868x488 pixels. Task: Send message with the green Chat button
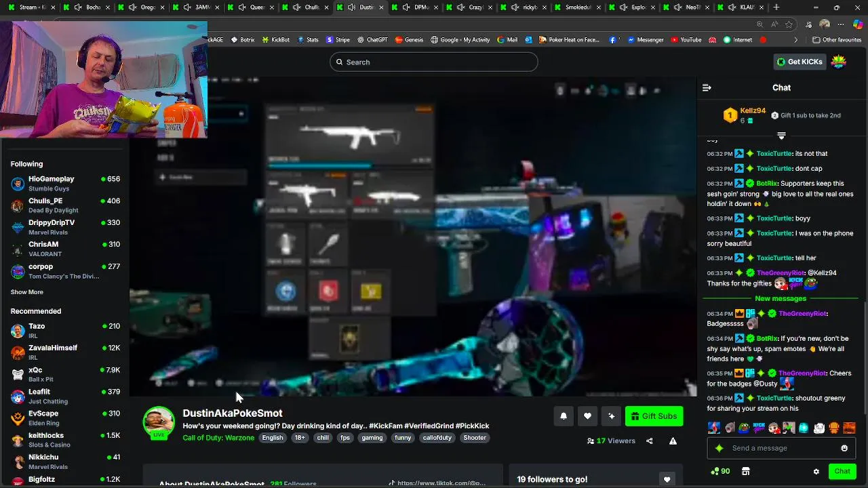coord(842,471)
